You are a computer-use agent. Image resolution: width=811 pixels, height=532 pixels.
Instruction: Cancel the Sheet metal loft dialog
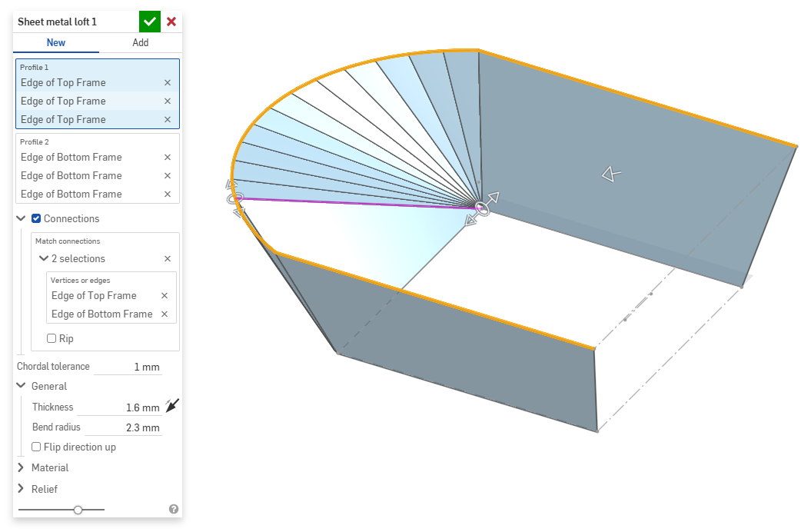tap(171, 22)
